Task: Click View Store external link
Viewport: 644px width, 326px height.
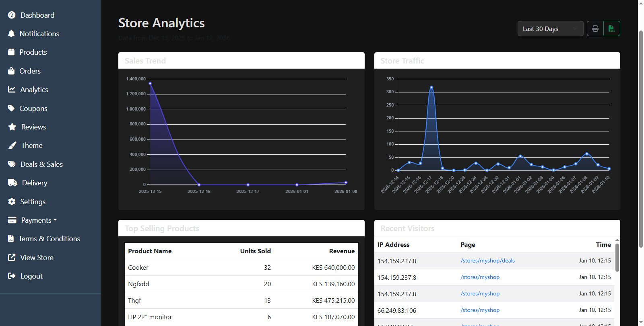Action: tap(37, 258)
